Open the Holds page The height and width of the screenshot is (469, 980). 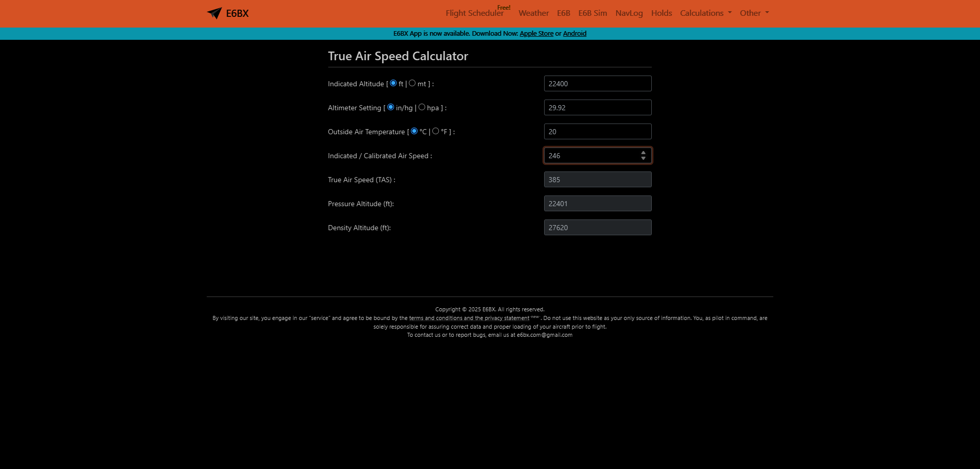click(661, 13)
